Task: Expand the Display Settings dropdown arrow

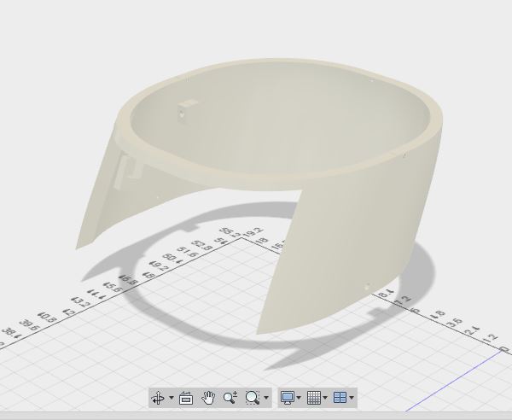Action: (x=299, y=398)
